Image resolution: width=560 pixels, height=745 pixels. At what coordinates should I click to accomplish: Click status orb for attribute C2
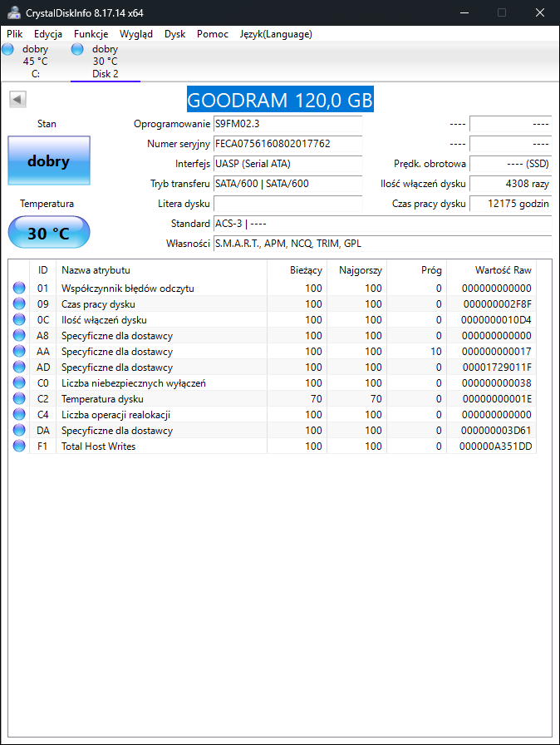point(19,398)
